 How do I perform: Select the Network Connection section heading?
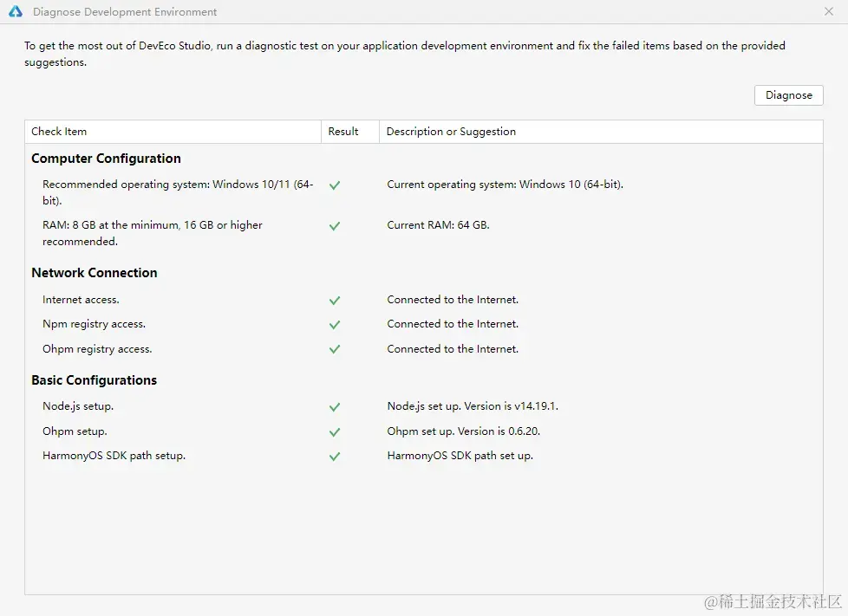(95, 273)
